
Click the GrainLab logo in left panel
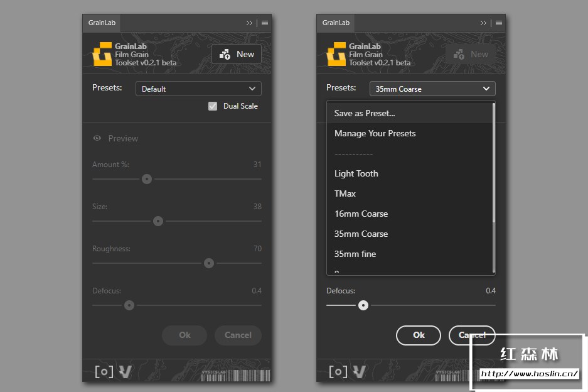(102, 54)
